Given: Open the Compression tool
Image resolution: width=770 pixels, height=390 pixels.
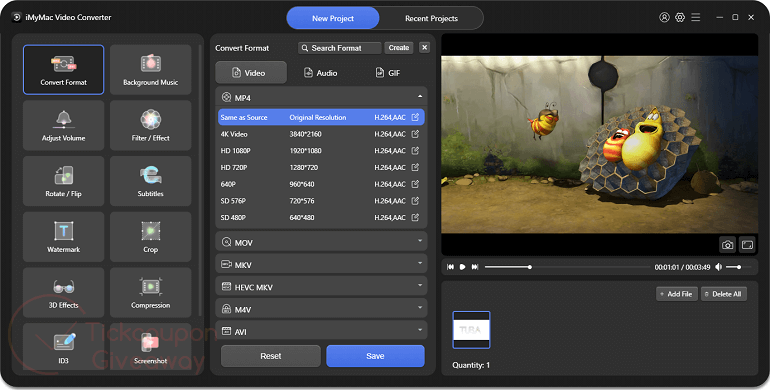Looking at the screenshot, I should pos(150,292).
